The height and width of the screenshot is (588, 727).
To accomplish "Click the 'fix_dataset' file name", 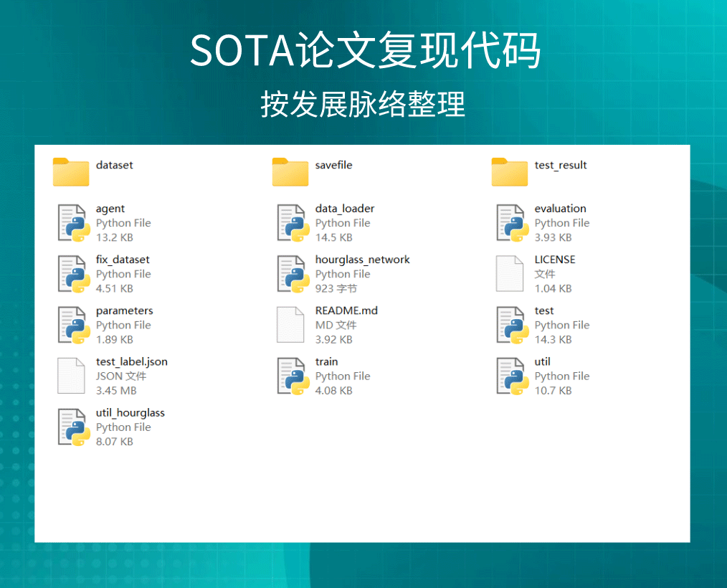I will [x=123, y=260].
